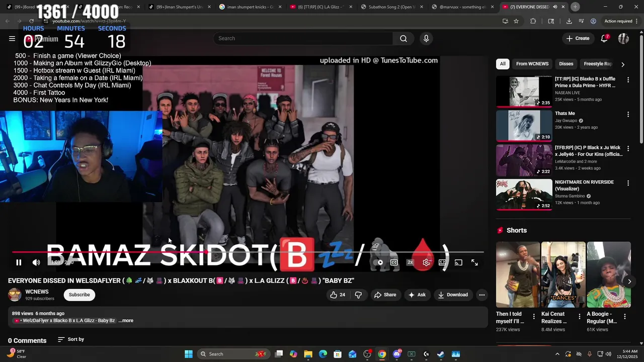Viewport: 644px width, 362px height.
Task: Dislike the video with thumbs down
Action: click(x=358, y=295)
